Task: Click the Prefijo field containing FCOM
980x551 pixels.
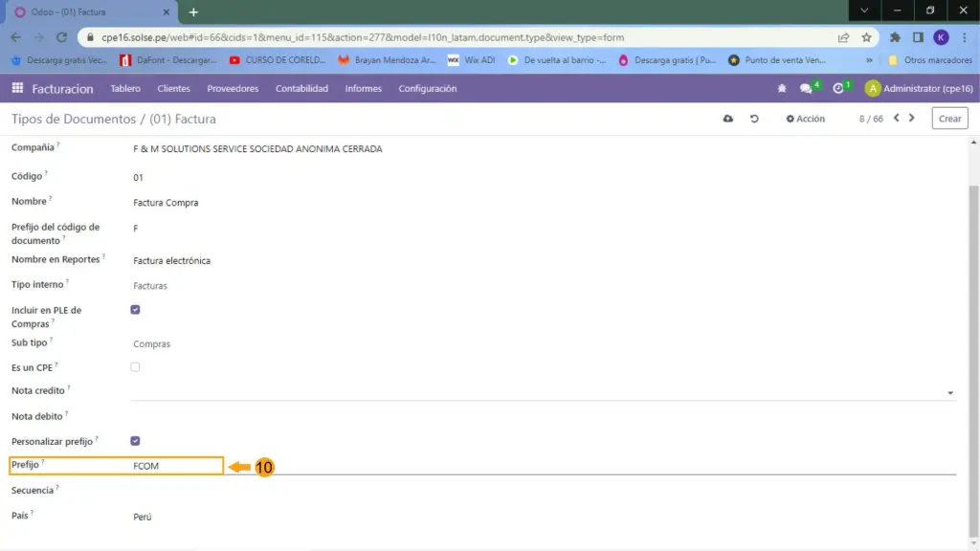Action: coord(544,466)
